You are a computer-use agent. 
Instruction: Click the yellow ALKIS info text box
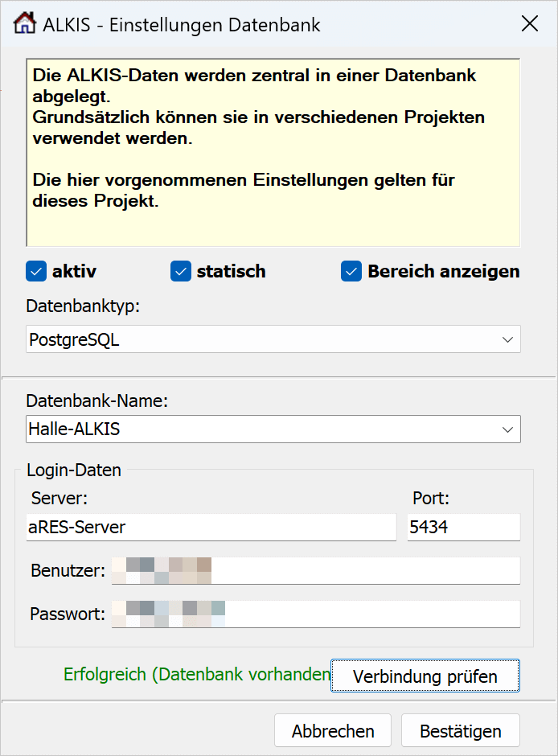(x=273, y=151)
